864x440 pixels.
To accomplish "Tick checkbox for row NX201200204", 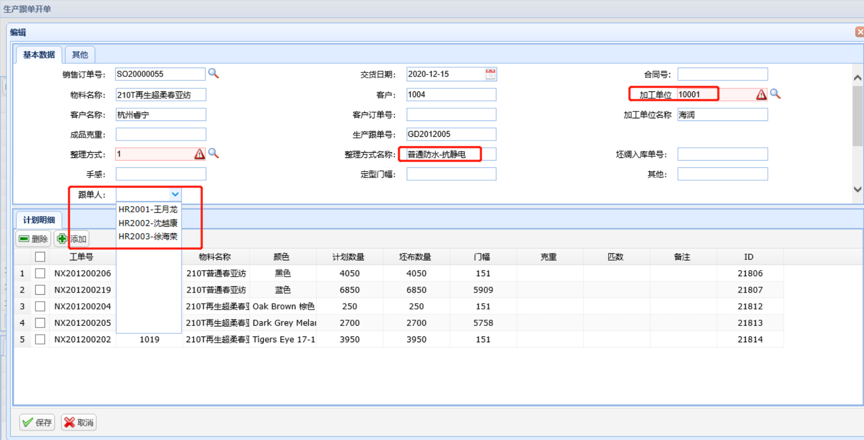I will point(40,306).
